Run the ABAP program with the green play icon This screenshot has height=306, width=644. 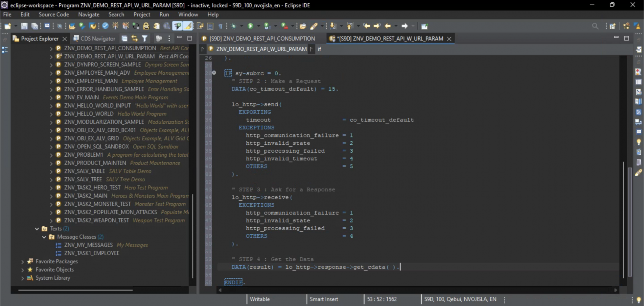coord(251,26)
